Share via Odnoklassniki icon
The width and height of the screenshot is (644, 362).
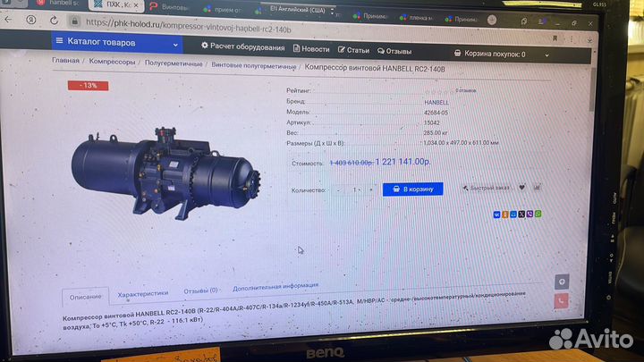(505, 215)
